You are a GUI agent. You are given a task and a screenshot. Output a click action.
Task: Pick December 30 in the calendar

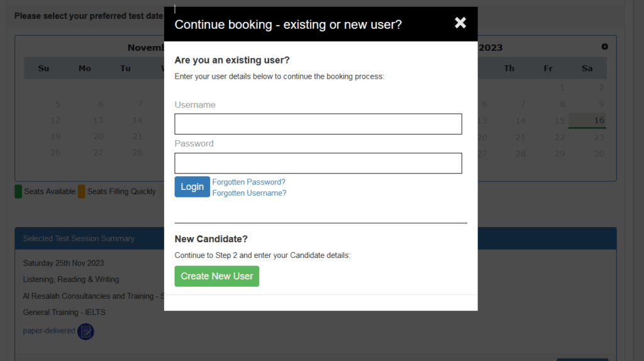click(x=599, y=153)
